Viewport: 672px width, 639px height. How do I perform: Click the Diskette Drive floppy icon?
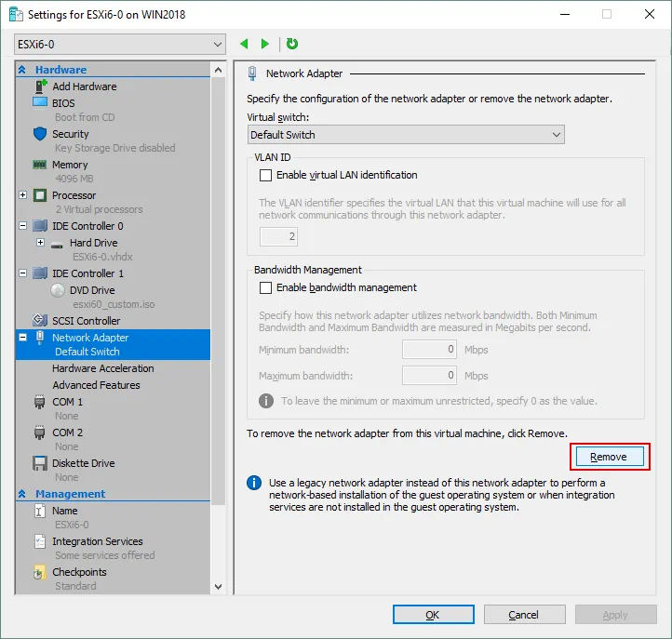tap(40, 463)
